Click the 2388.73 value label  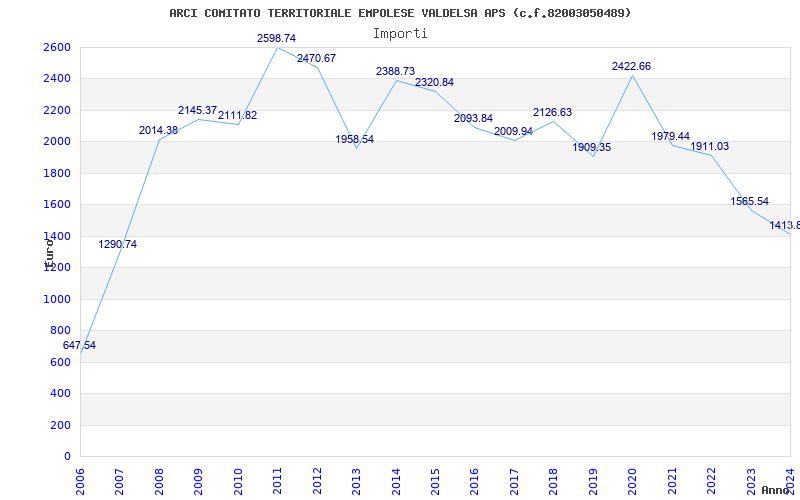395,71
